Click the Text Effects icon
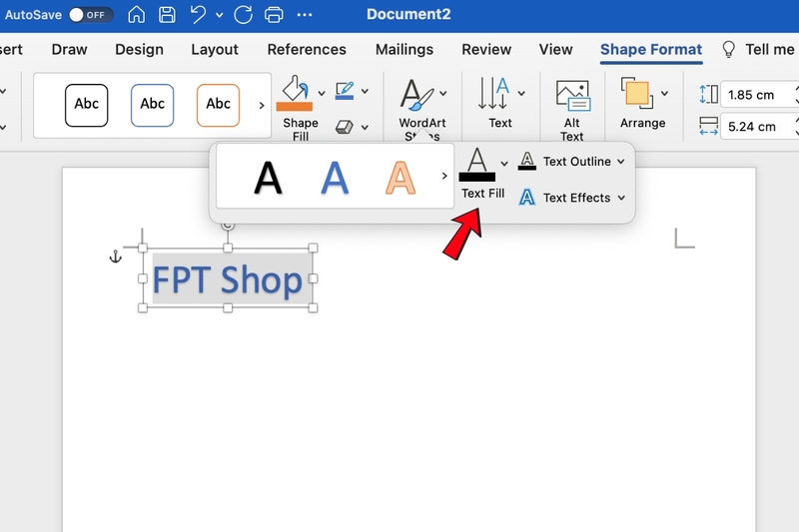Screen dimensions: 799x532 [527, 197]
